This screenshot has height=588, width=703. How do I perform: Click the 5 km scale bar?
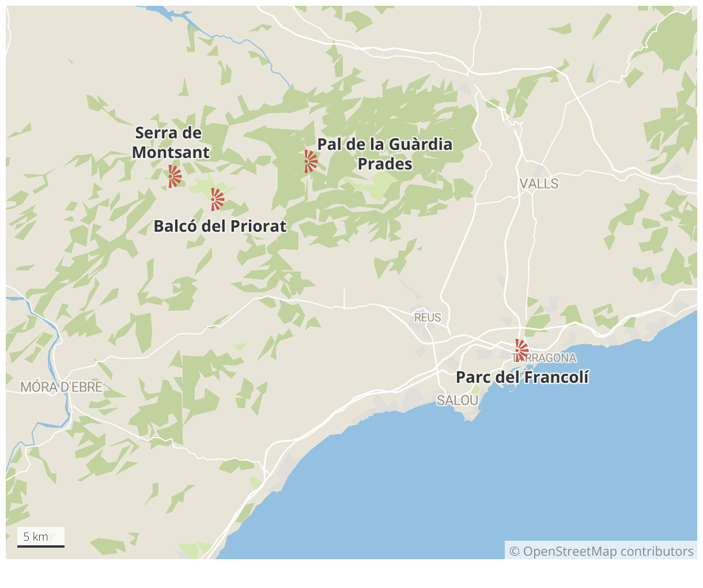pos(41,537)
